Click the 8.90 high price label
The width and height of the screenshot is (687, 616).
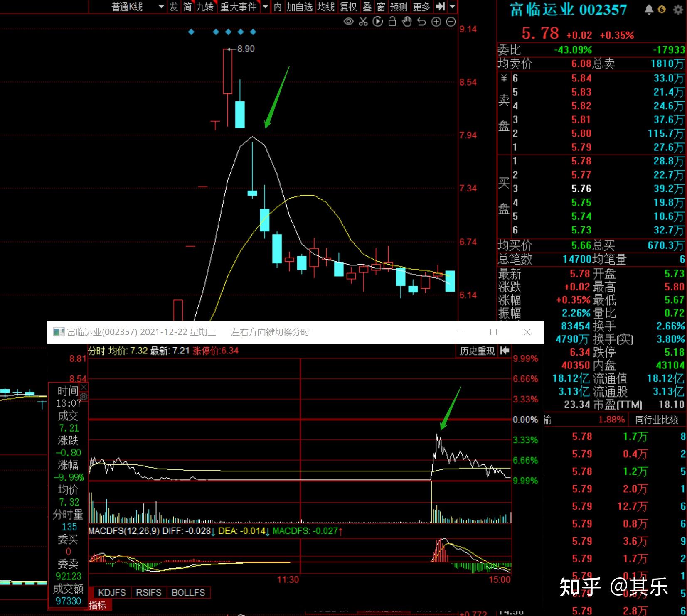point(246,49)
